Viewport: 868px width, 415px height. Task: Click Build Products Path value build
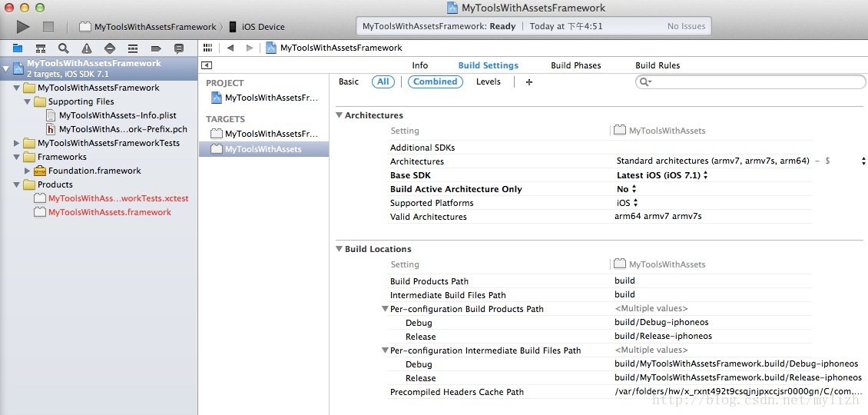coord(624,281)
